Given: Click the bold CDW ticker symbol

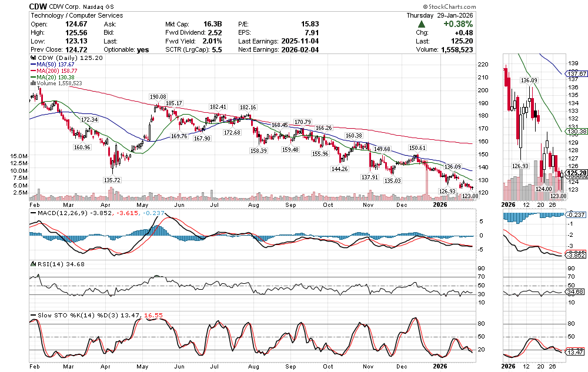Looking at the screenshot, I should 38,5.
